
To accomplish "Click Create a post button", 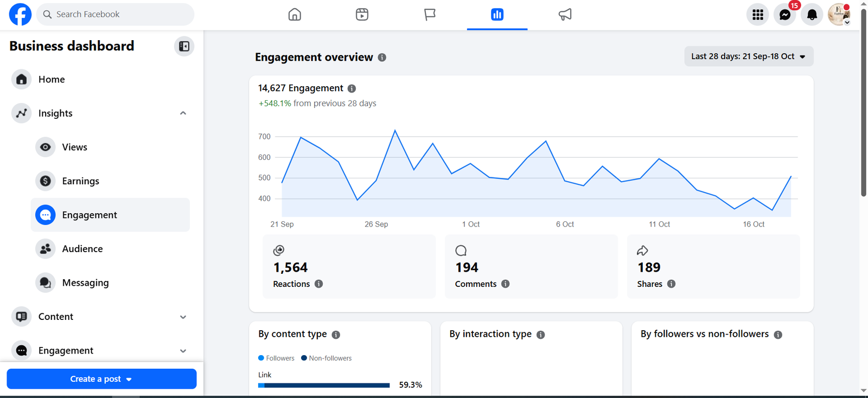I will click(101, 379).
